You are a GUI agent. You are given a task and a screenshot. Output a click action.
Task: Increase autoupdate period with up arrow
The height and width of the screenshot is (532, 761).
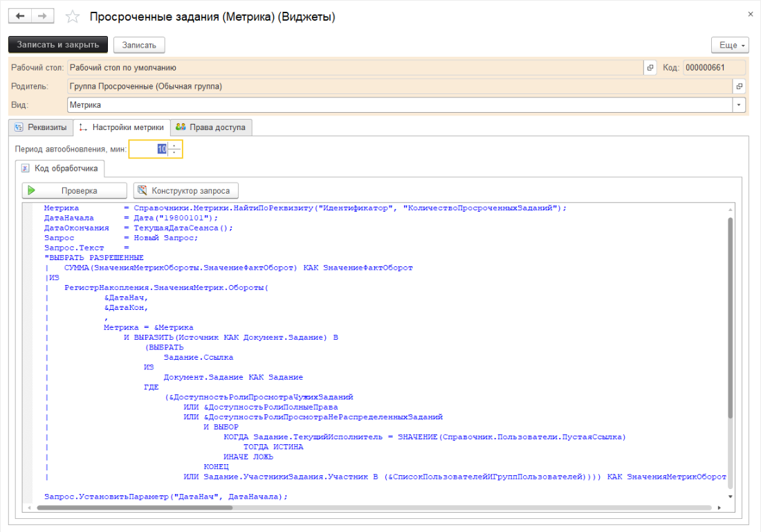[174, 145]
